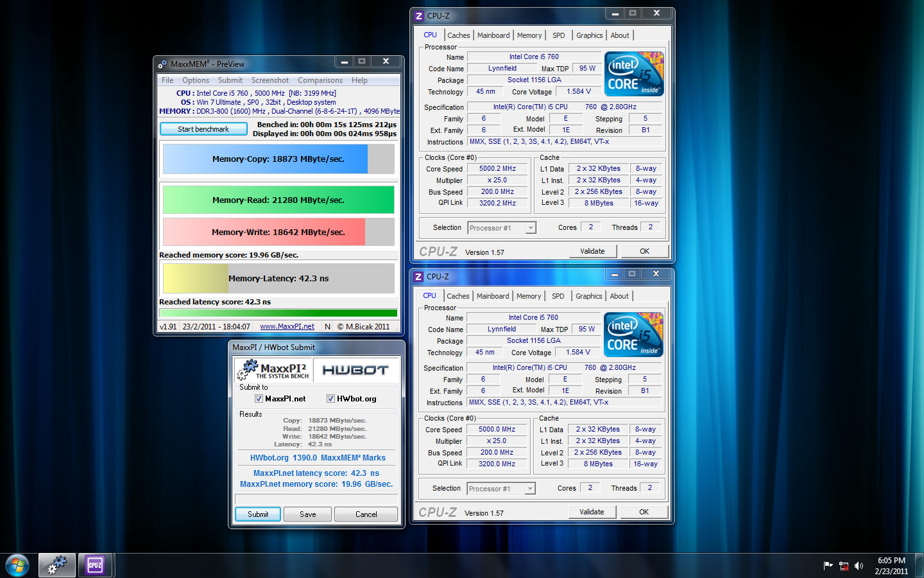Switch to About tab in upper CPU-Z
The height and width of the screenshot is (578, 924).
(x=620, y=35)
